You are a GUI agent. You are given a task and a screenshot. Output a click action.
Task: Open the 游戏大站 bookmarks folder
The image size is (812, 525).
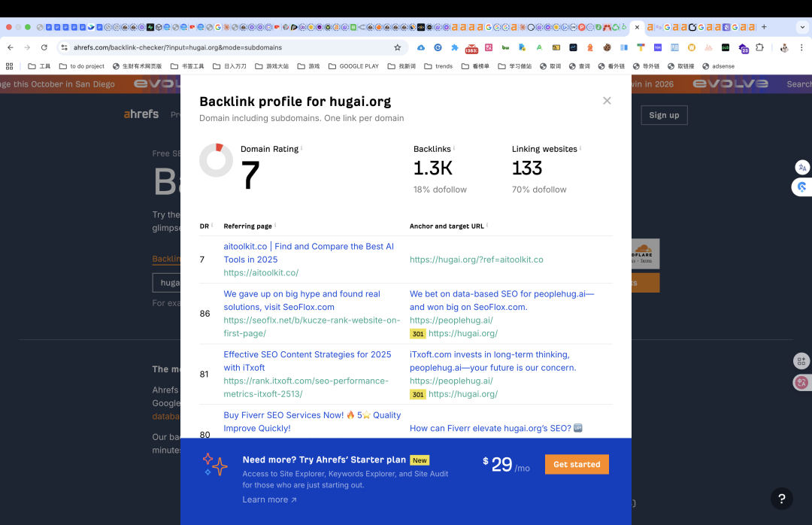coord(272,66)
